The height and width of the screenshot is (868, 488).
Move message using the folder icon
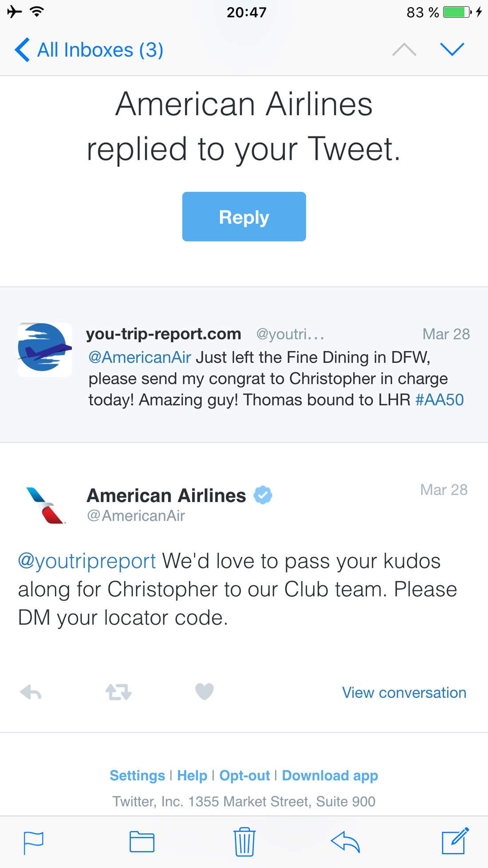tap(142, 842)
